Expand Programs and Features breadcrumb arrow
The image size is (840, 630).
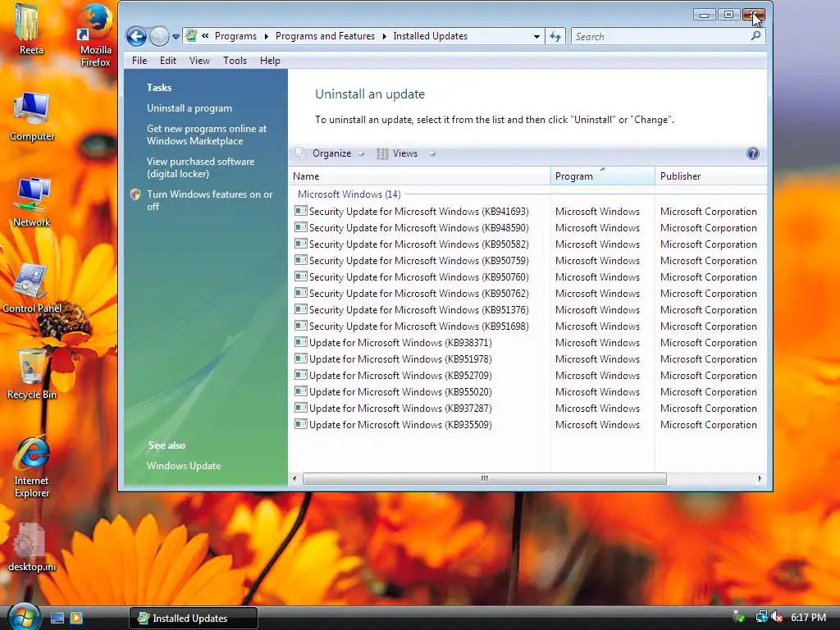click(384, 36)
